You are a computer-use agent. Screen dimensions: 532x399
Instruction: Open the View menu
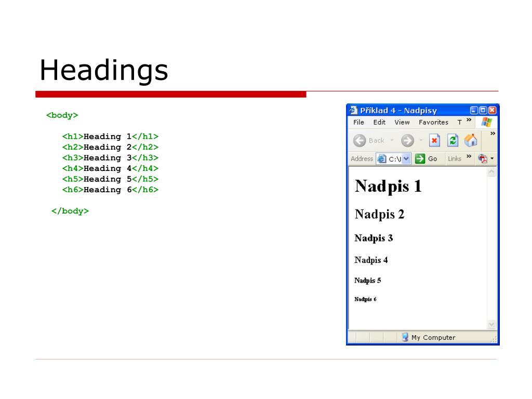pyautogui.click(x=402, y=122)
